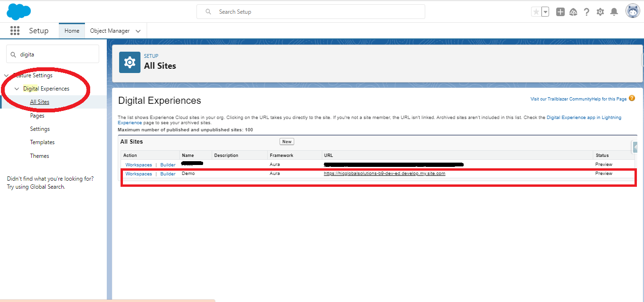Collapse the Digital Experiences tree node
This screenshot has width=644, height=302.
[x=17, y=89]
